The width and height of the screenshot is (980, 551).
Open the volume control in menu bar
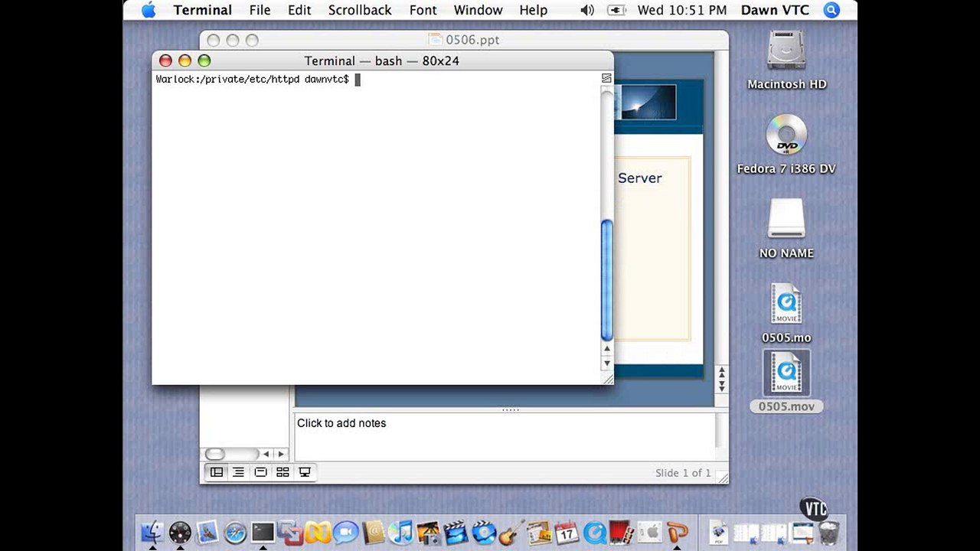pos(587,10)
